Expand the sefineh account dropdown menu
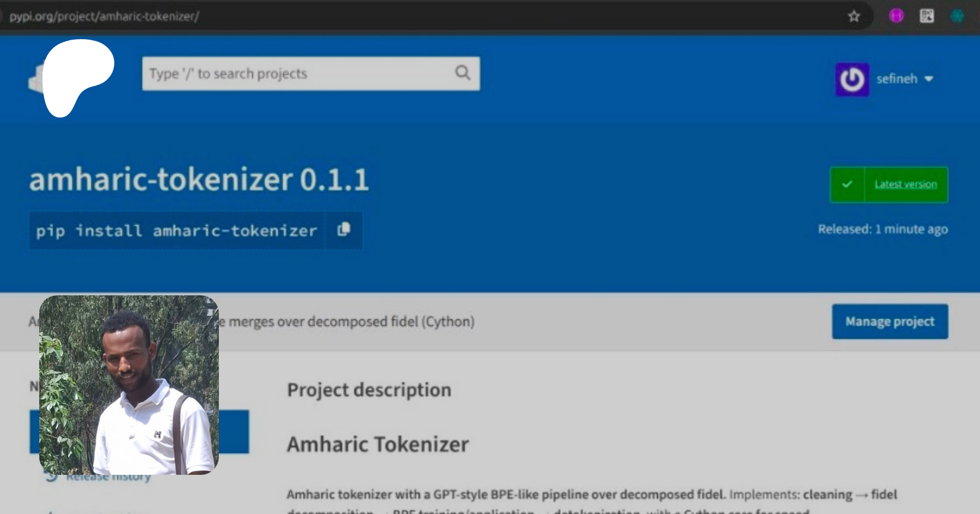The height and width of the screenshot is (514, 980). click(897, 79)
